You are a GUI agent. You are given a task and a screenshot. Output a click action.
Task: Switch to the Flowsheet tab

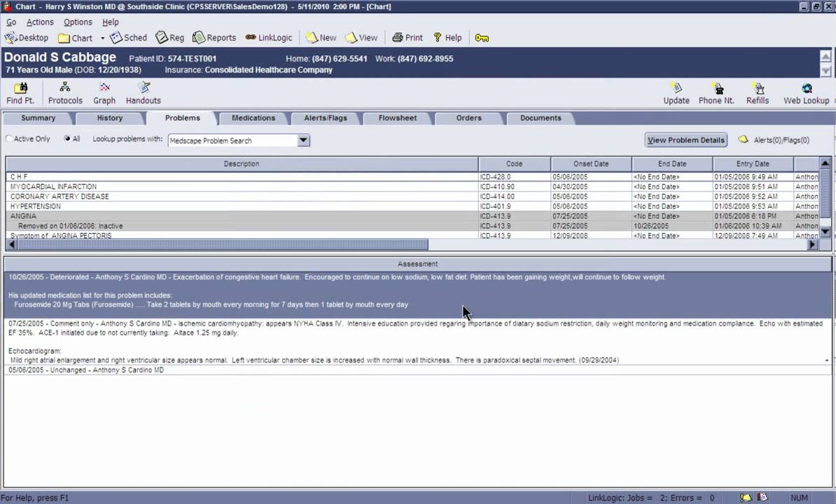click(397, 118)
